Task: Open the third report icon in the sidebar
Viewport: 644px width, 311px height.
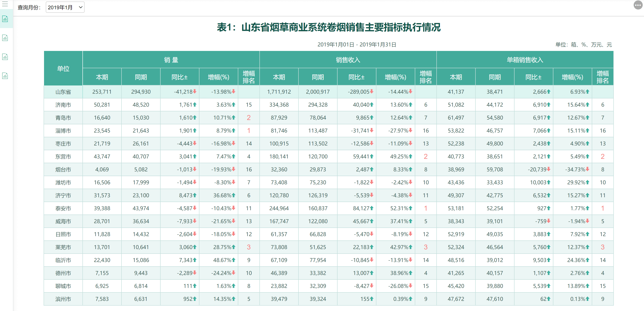Action: [5, 57]
